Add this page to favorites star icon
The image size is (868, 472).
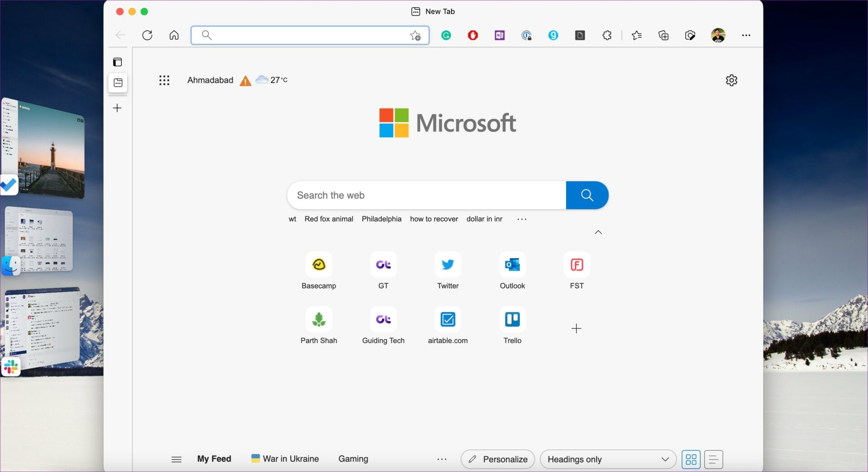pyautogui.click(x=415, y=35)
